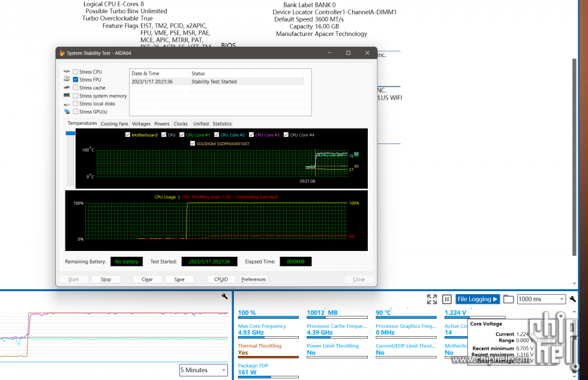Uncheck the Stress FPU checkbox

pos(76,79)
